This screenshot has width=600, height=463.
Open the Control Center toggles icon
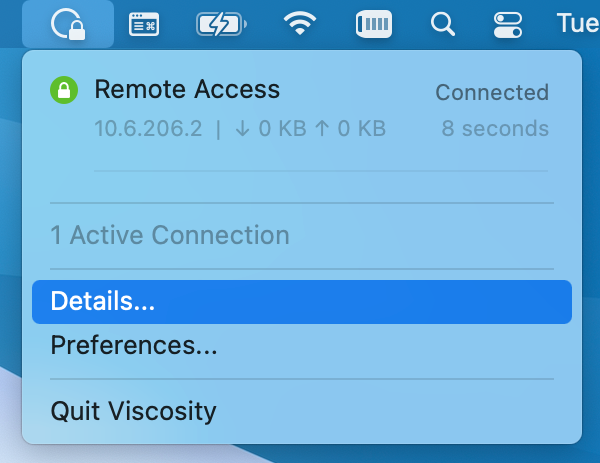[x=508, y=23]
